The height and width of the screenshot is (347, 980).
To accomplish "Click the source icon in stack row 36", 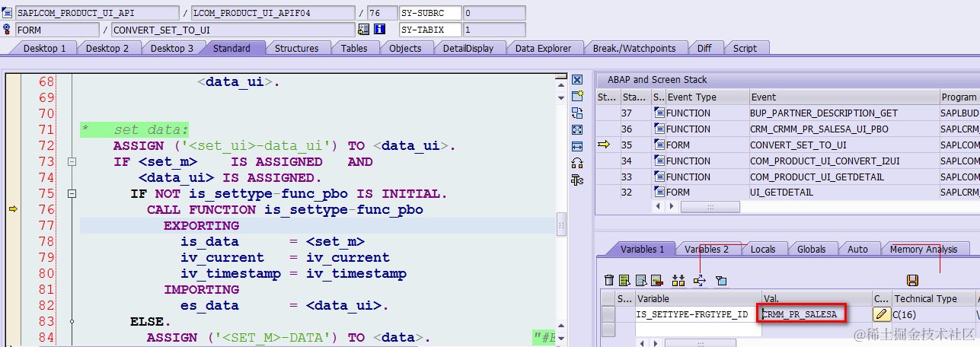I will 659,129.
